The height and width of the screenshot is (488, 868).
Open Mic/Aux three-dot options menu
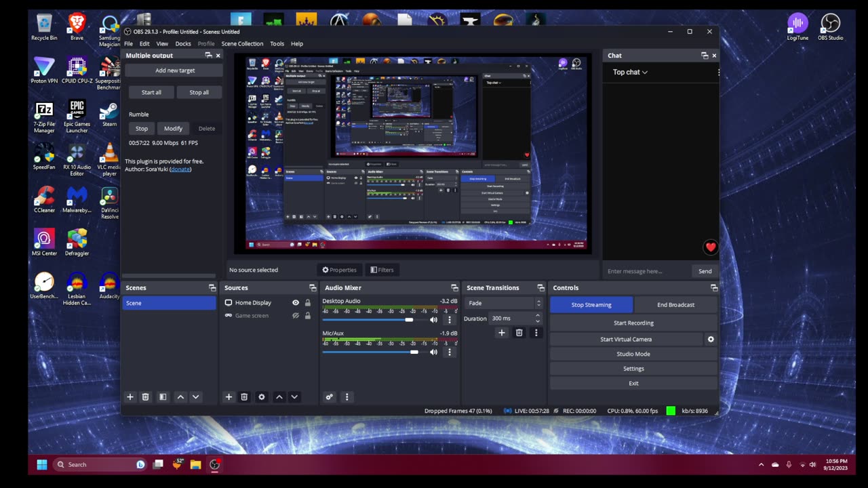(449, 352)
